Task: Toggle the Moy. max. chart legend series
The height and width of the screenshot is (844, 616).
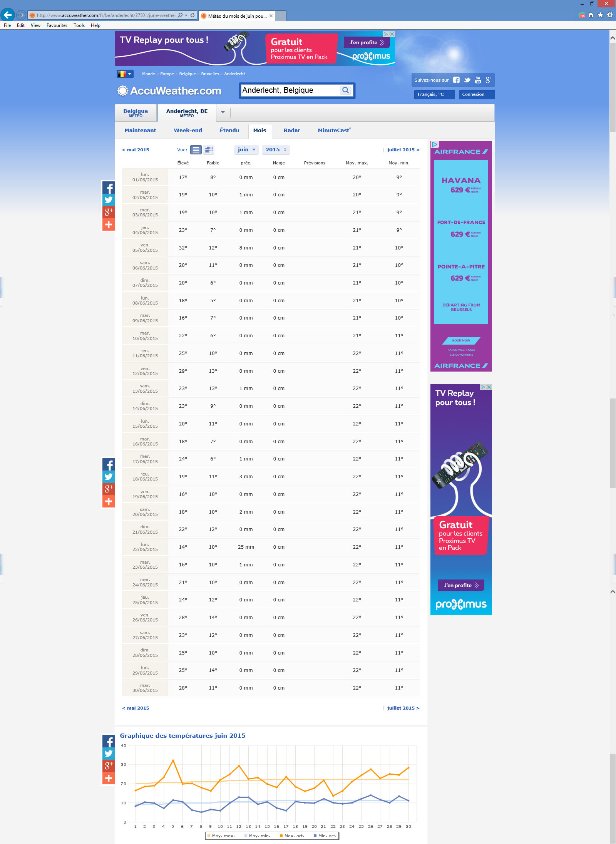Action: point(221,836)
